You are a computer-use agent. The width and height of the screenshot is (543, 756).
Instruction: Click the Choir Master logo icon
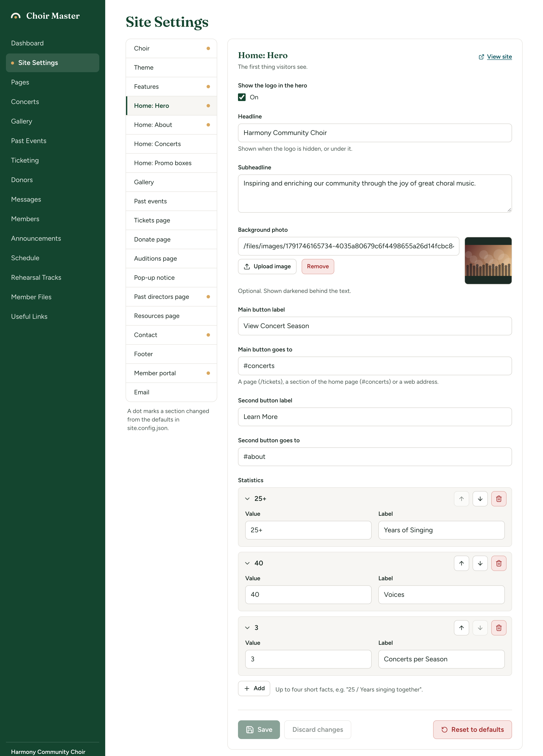coord(16,16)
